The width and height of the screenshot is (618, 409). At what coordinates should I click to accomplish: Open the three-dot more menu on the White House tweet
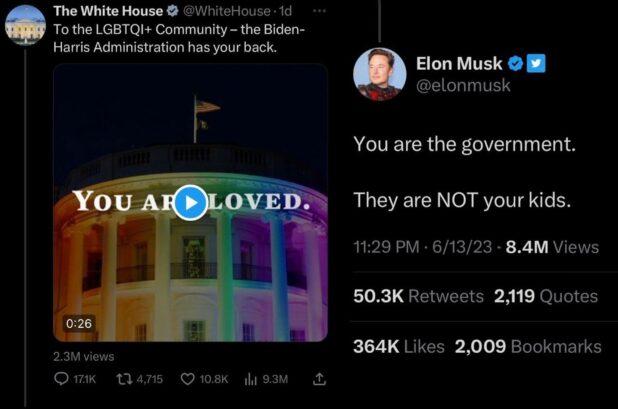[320, 11]
